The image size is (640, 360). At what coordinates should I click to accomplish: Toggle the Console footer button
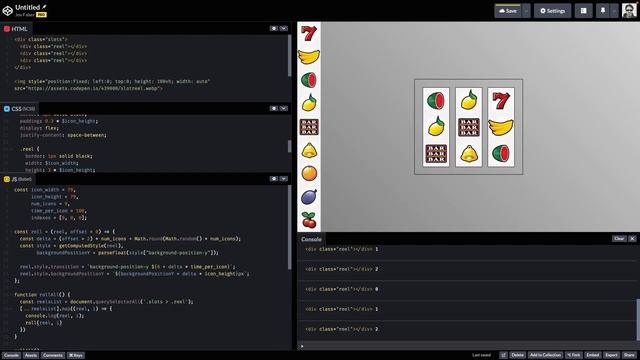click(11, 355)
